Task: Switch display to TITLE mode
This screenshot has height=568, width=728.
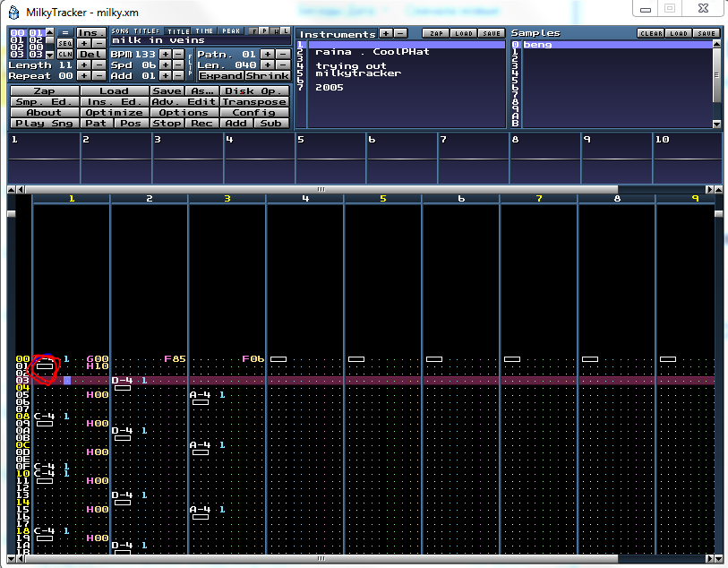Action: tap(178, 31)
